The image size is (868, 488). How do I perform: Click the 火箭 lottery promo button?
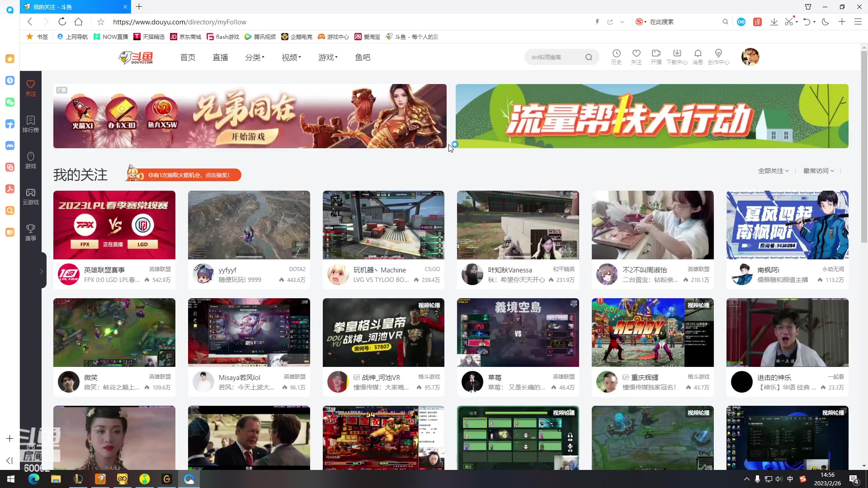point(184,174)
